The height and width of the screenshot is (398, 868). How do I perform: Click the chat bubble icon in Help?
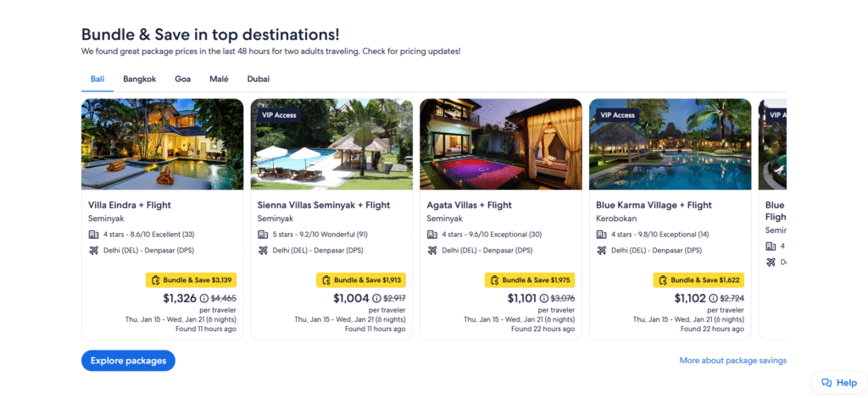(826, 383)
